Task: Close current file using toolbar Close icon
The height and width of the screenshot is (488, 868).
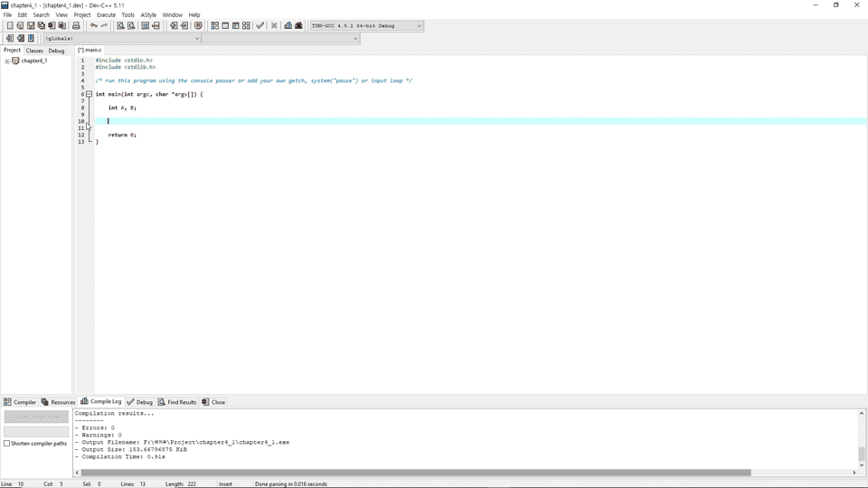Action: tap(52, 25)
